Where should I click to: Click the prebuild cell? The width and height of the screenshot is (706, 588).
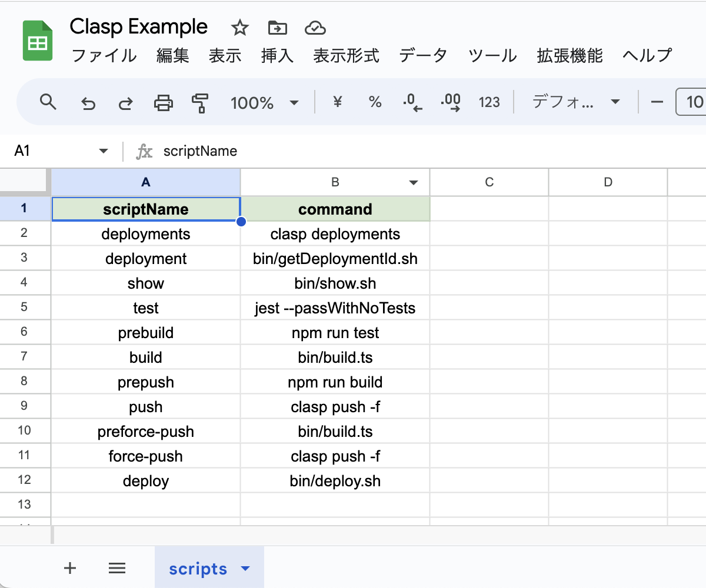(x=146, y=333)
